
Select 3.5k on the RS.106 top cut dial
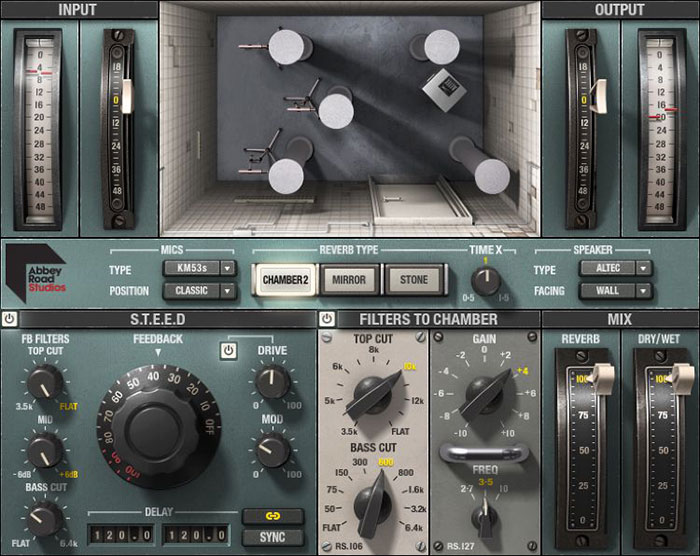click(349, 431)
